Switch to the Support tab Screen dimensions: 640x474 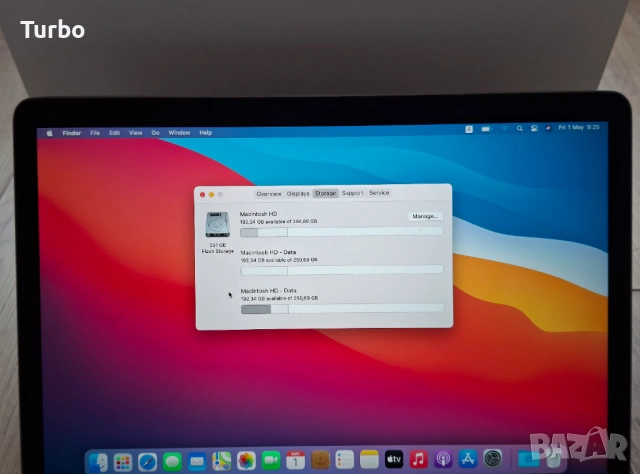coord(352,193)
